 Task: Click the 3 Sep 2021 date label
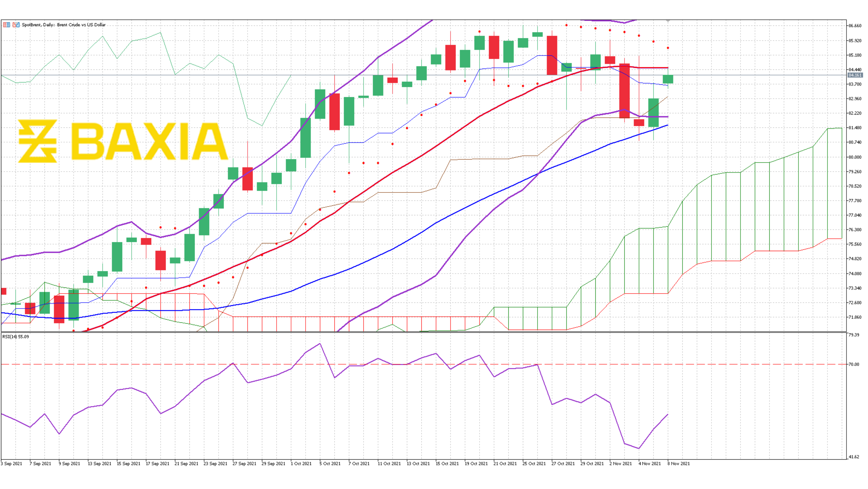click(11, 463)
